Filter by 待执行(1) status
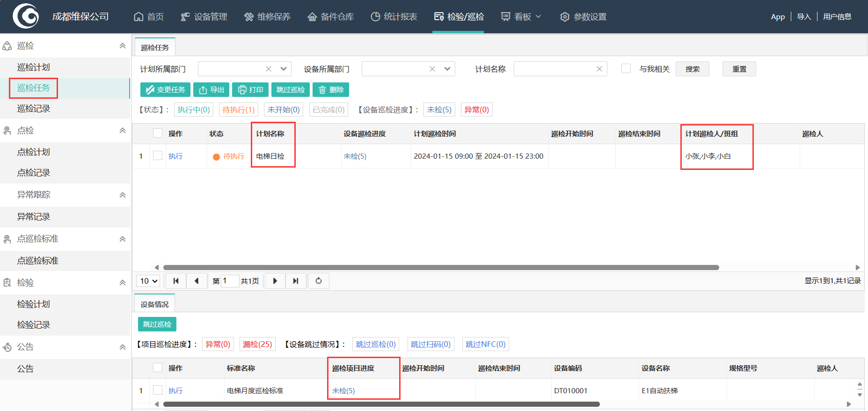 tap(239, 110)
